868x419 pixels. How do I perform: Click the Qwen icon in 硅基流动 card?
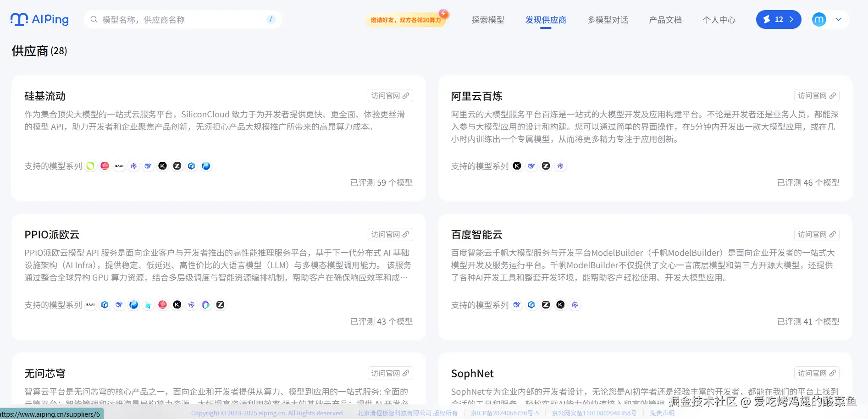[x=134, y=166]
